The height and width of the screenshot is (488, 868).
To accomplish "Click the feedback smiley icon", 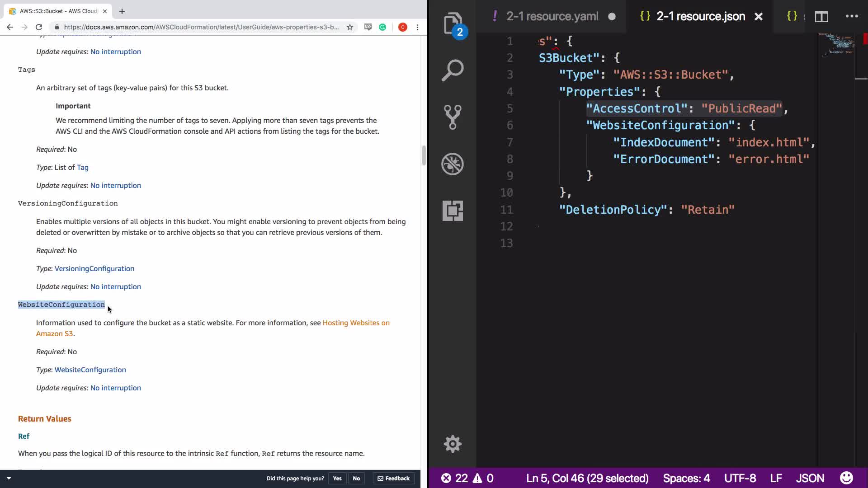I will coord(846,478).
